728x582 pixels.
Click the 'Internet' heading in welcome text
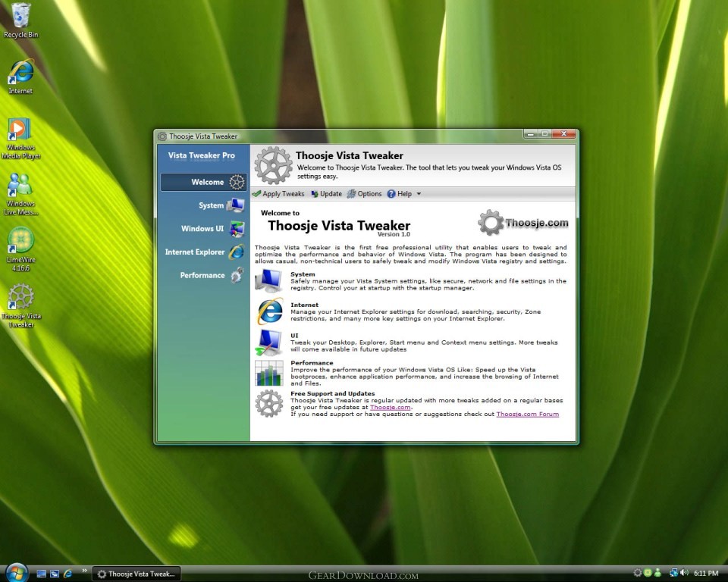click(305, 305)
